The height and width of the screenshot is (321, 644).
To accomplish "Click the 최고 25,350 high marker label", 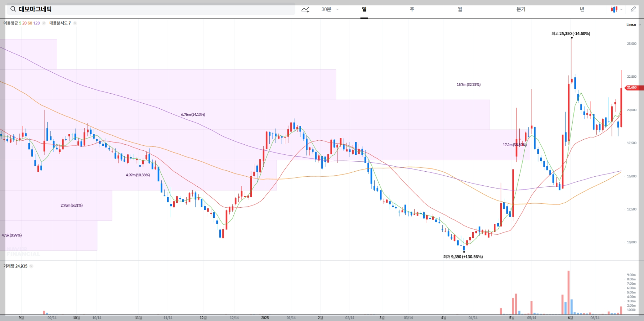I will pos(571,33).
